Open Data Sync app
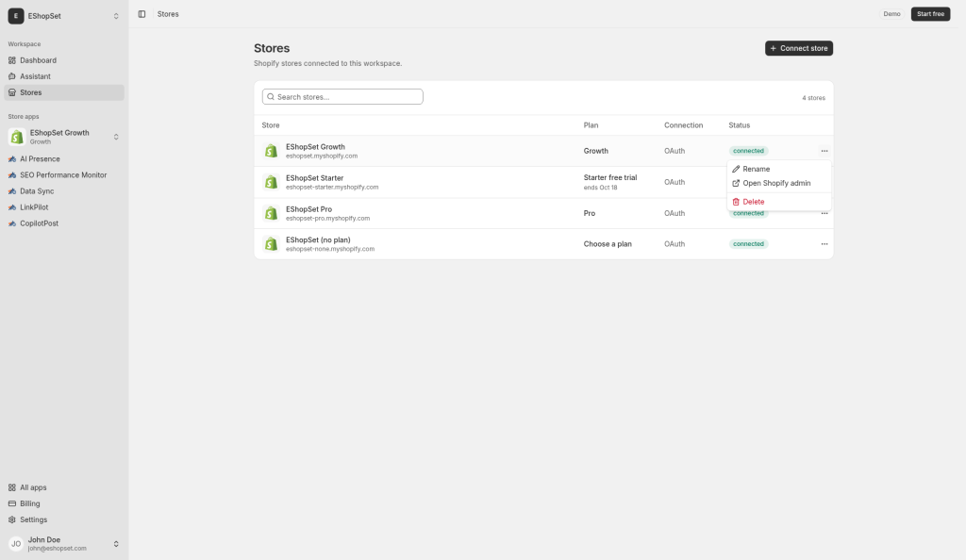This screenshot has height=560, width=966. (x=64, y=191)
